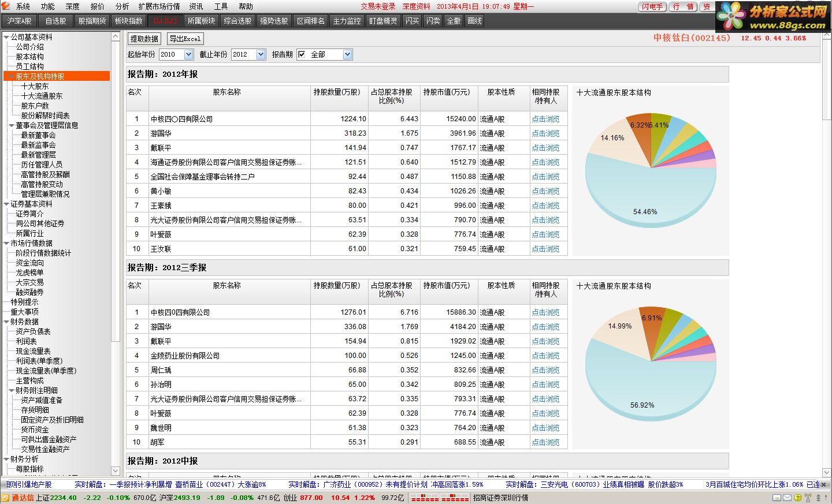Open the mail envelope icon in status bar
The width and height of the screenshot is (832, 504).
787,498
